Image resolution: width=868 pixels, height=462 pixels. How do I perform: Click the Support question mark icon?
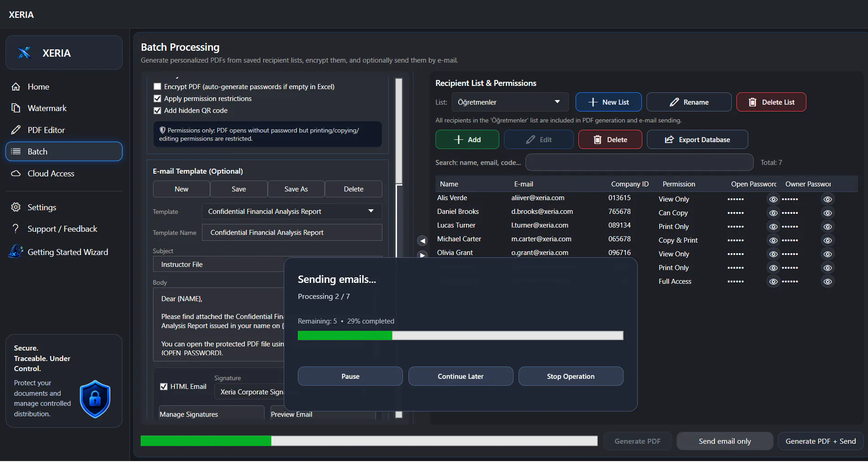pos(16,228)
